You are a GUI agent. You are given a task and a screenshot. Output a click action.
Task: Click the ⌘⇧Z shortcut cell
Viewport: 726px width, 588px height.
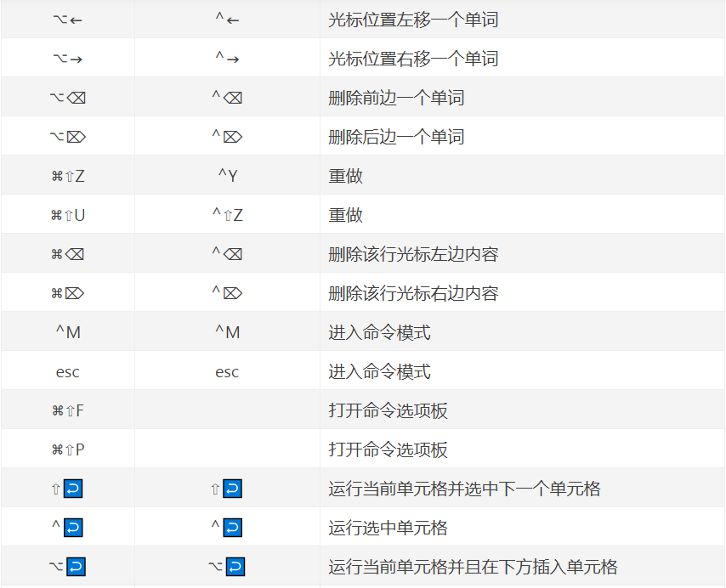click(68, 176)
